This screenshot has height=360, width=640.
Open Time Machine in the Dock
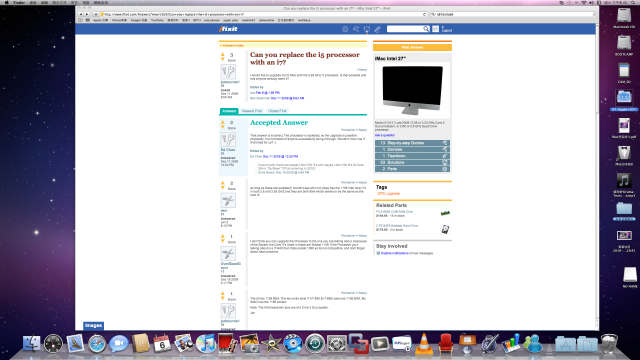pyautogui.click(x=315, y=344)
